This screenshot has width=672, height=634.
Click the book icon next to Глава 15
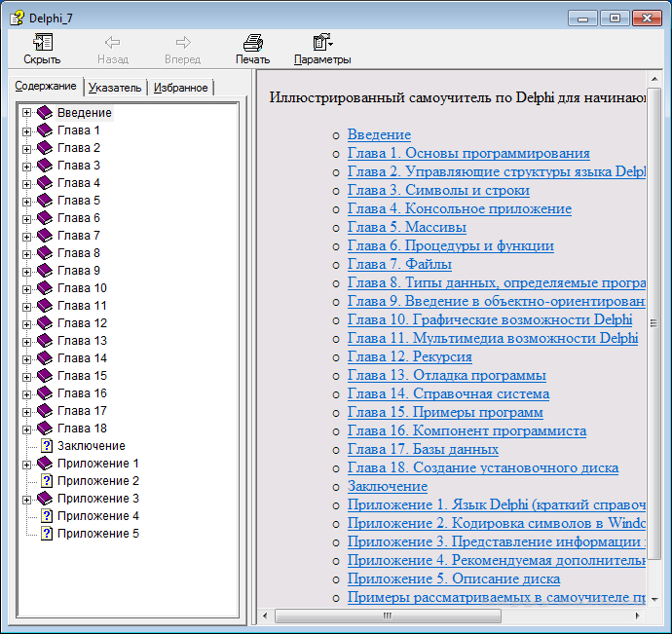(x=45, y=376)
